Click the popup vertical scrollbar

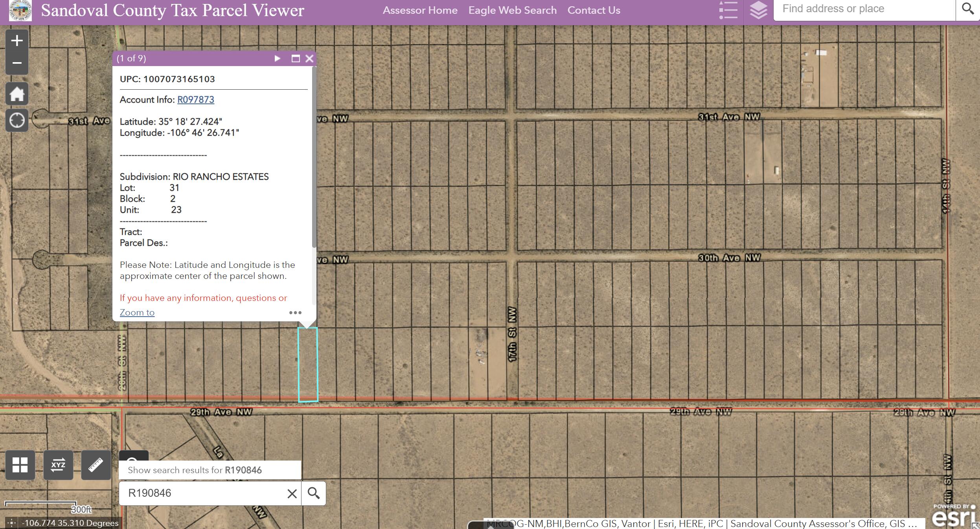tap(314, 157)
